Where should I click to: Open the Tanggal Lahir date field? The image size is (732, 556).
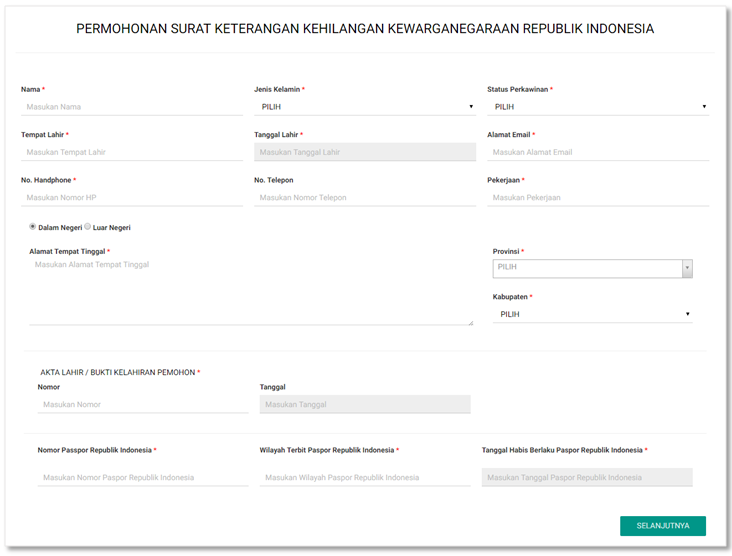coord(364,153)
